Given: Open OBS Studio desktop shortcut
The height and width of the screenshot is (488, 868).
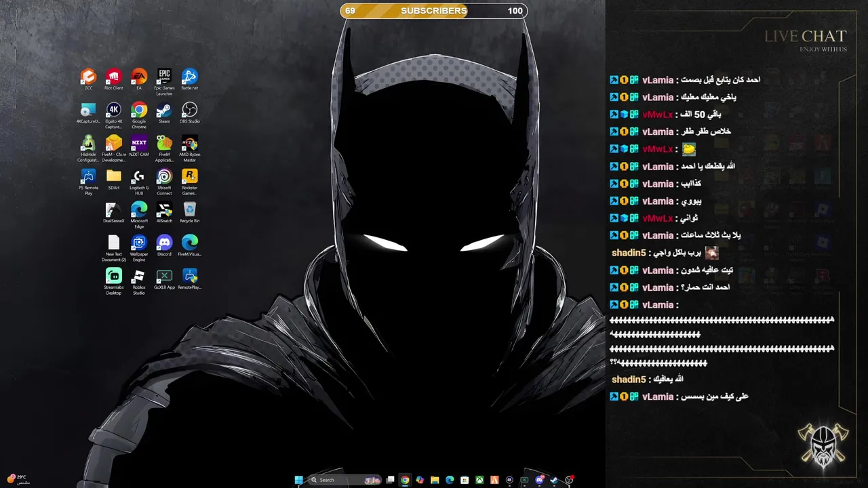Looking at the screenshot, I should click(x=189, y=113).
